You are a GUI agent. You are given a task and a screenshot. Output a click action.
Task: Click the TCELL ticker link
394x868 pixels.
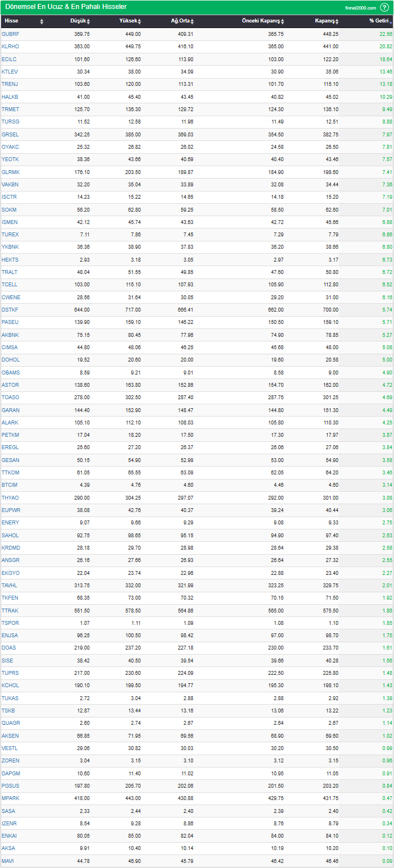click(x=10, y=285)
